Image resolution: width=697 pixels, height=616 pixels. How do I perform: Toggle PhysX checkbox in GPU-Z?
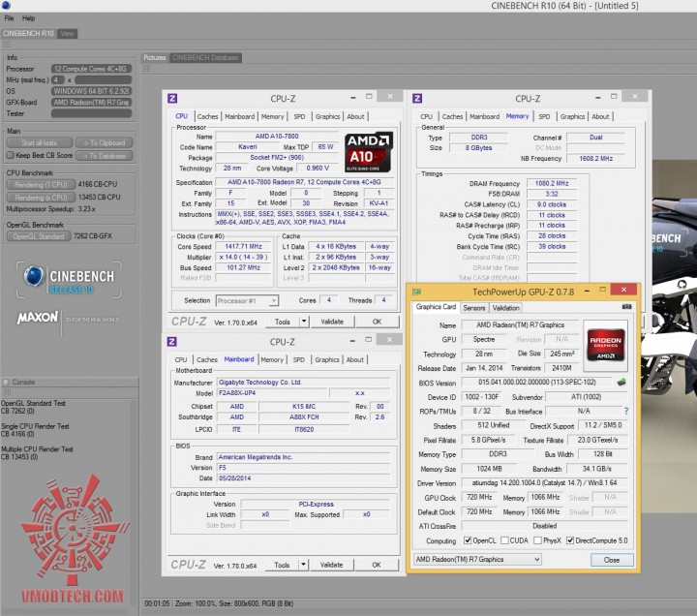(x=538, y=540)
